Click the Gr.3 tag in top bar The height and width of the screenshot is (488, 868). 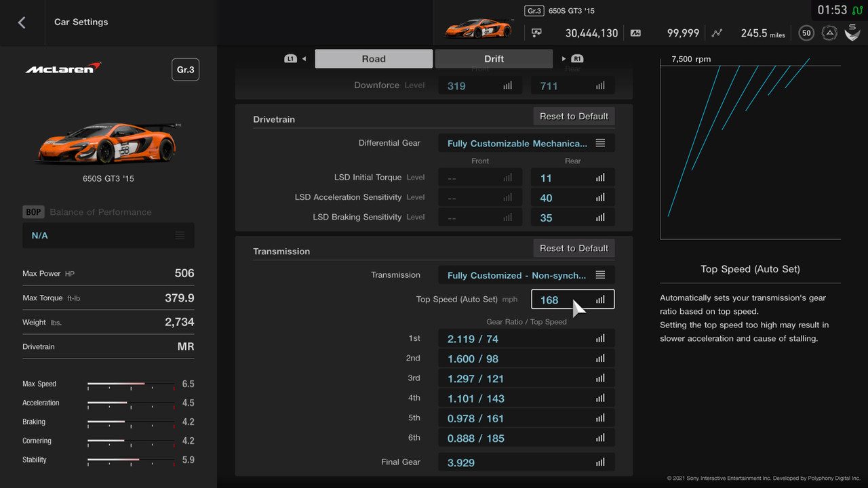coord(534,11)
